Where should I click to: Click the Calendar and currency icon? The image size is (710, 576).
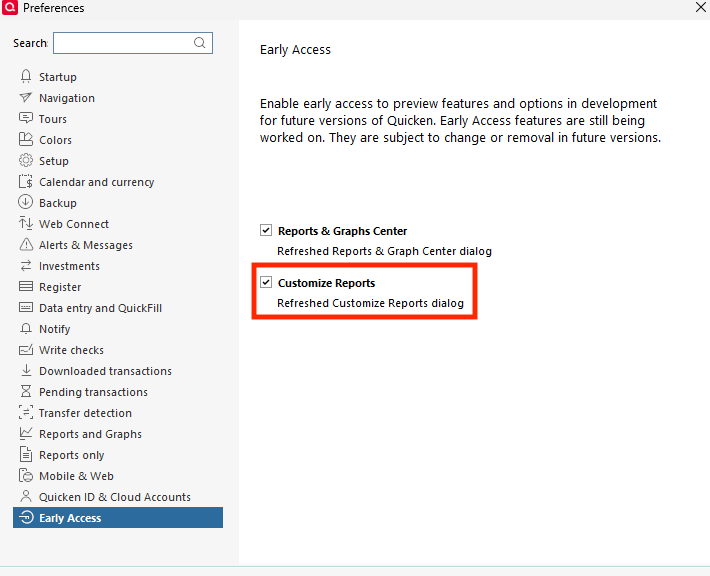[x=26, y=182]
